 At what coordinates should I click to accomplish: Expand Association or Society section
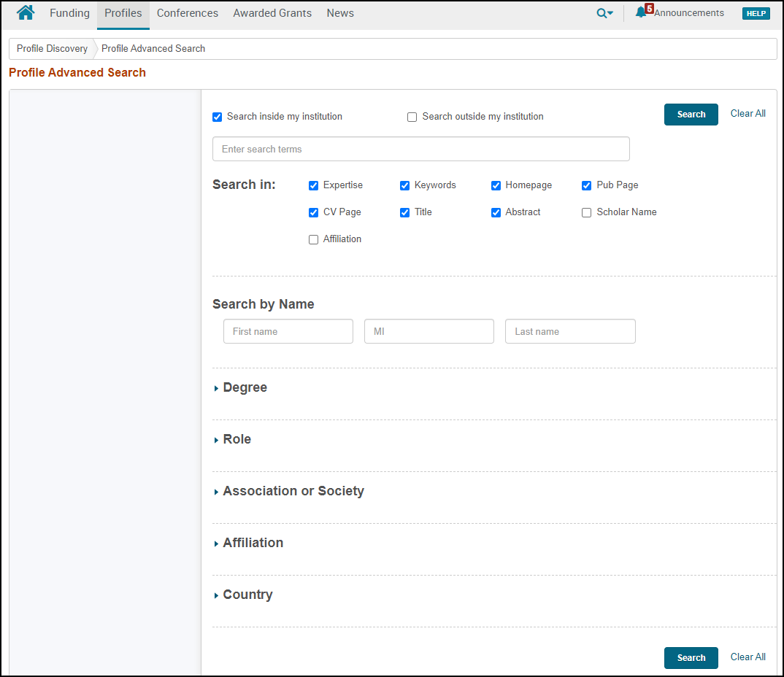pos(293,492)
